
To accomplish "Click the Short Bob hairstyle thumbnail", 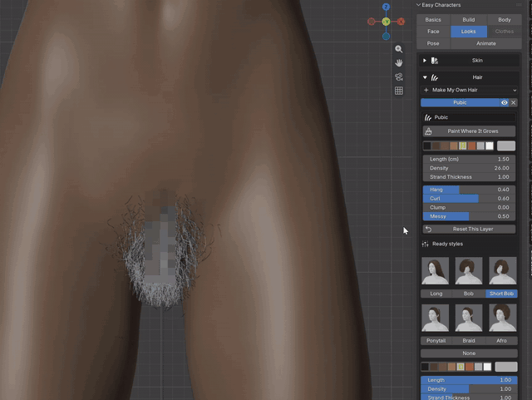I will pyautogui.click(x=502, y=270).
